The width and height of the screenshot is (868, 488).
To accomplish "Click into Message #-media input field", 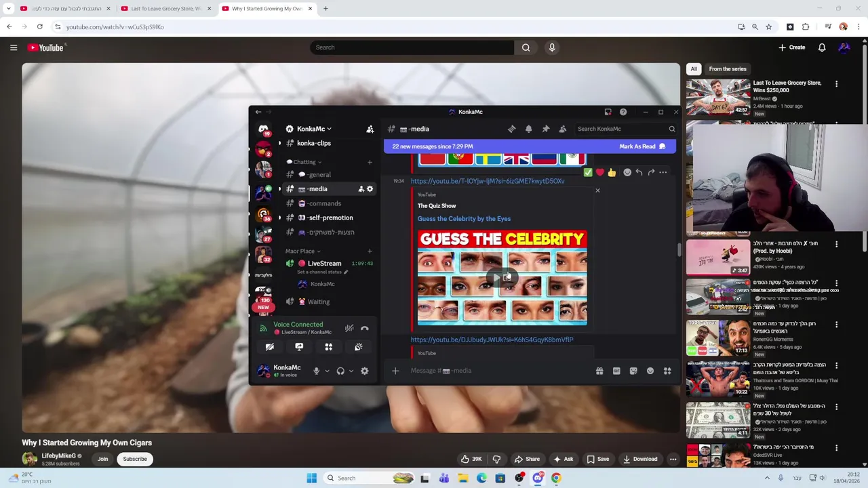I will pos(498,371).
